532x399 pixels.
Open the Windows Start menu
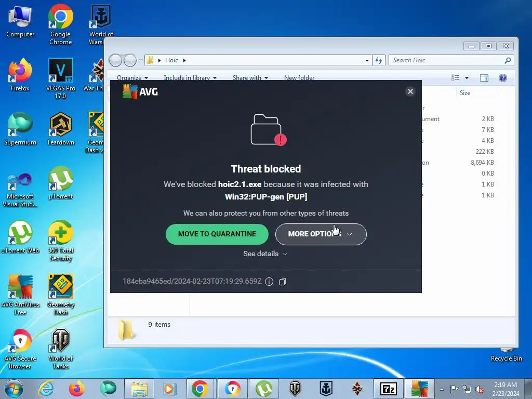14,389
